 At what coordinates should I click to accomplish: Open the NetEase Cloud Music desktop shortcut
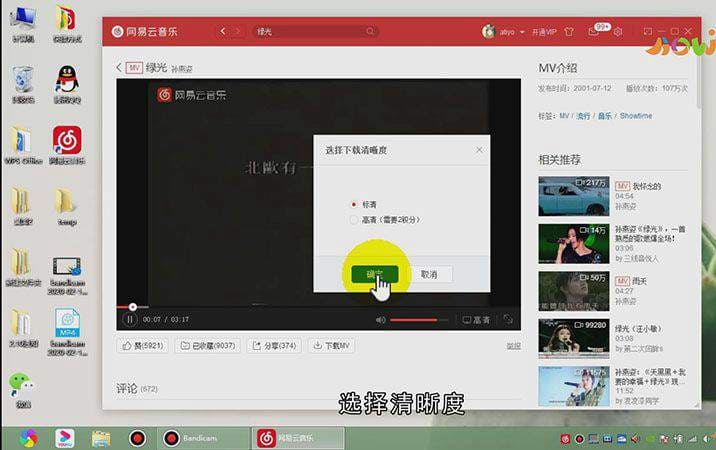click(x=67, y=145)
